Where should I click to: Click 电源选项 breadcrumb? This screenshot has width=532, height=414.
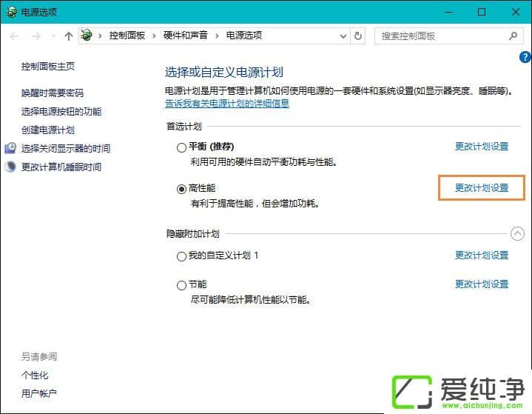point(244,36)
